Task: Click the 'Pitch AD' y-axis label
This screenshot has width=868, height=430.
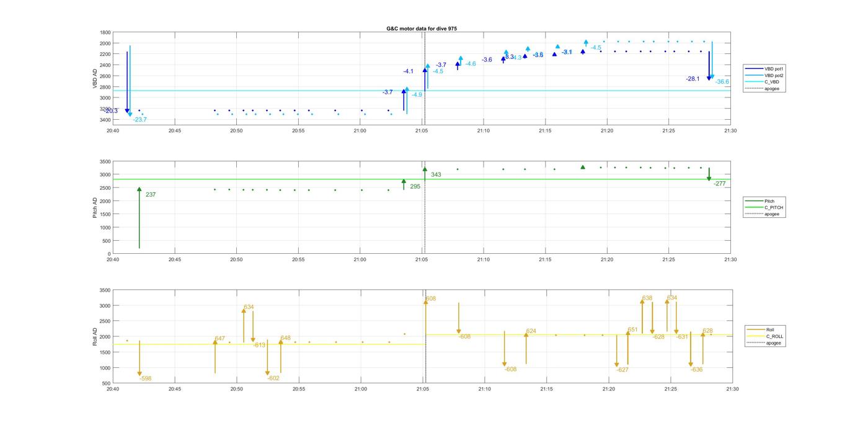Action: point(95,207)
